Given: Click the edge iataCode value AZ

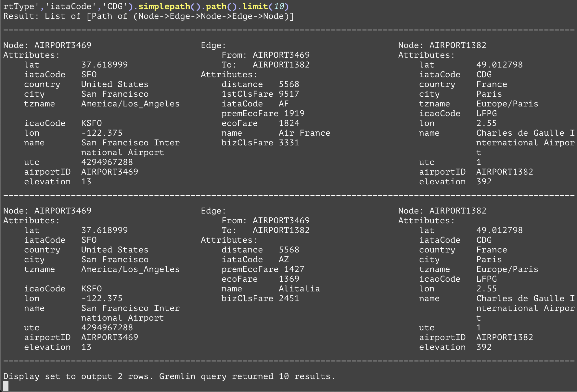Looking at the screenshot, I should [284, 260].
